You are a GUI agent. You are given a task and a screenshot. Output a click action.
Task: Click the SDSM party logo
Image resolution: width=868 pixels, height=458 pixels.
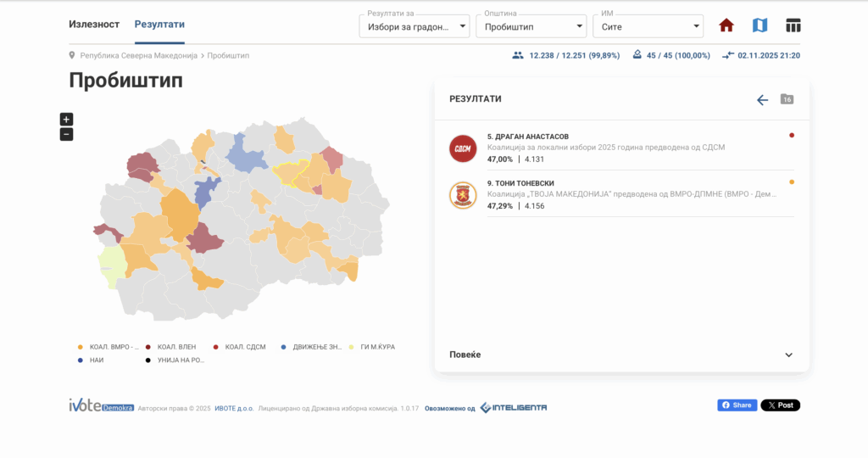pyautogui.click(x=463, y=148)
